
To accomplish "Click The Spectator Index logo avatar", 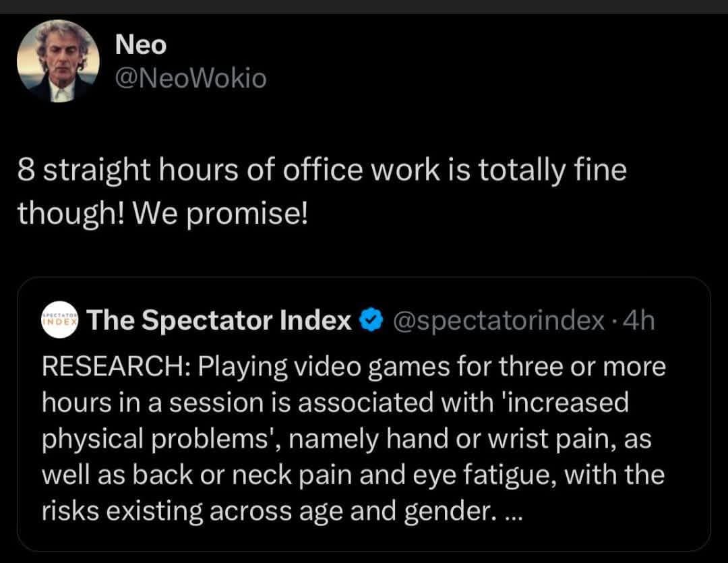I will tap(60, 320).
